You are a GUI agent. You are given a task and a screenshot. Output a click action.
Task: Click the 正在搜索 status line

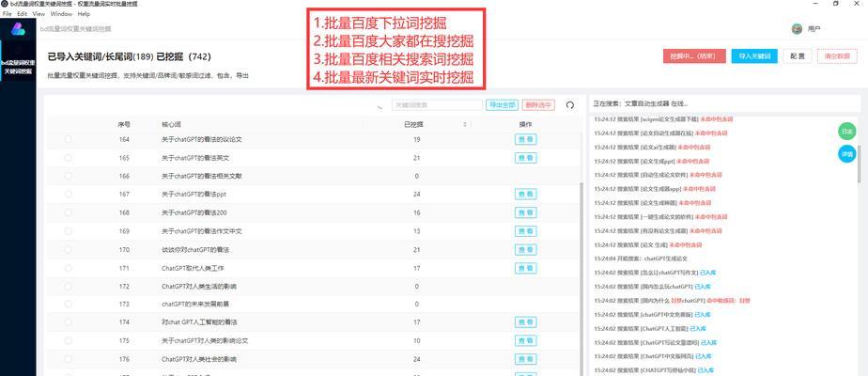pos(641,103)
